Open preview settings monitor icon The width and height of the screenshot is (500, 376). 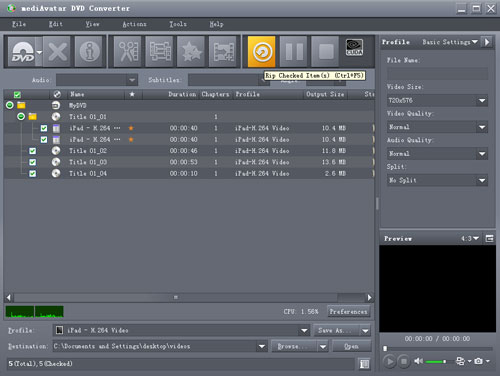460,361
